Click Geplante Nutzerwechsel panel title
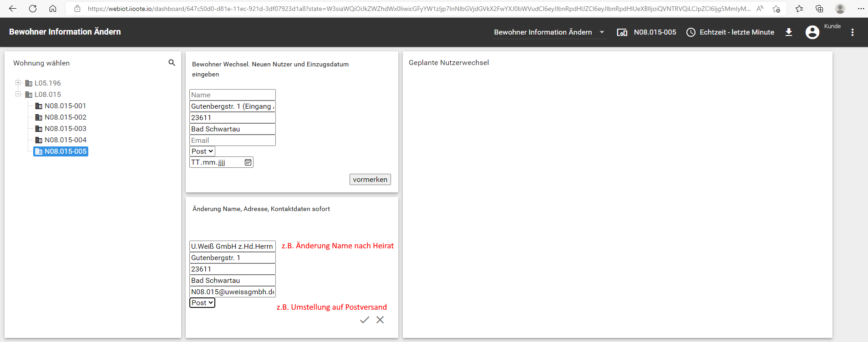 pyautogui.click(x=449, y=63)
